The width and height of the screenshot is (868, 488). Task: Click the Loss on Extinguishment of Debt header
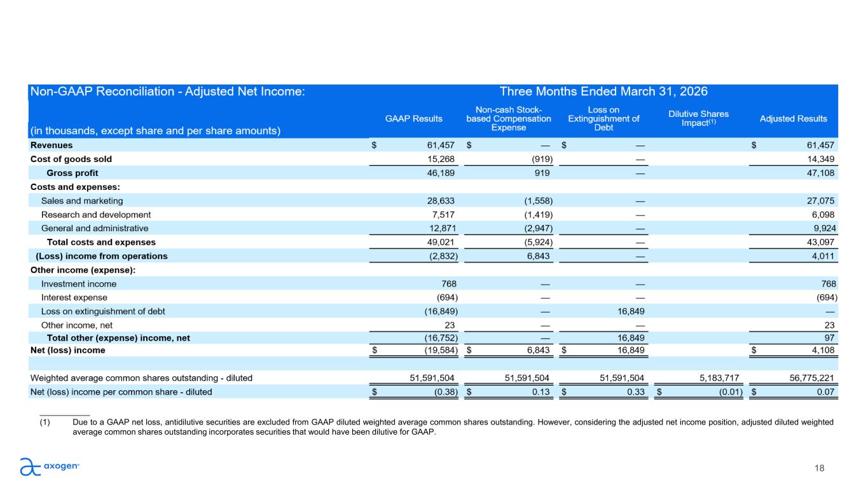603,119
